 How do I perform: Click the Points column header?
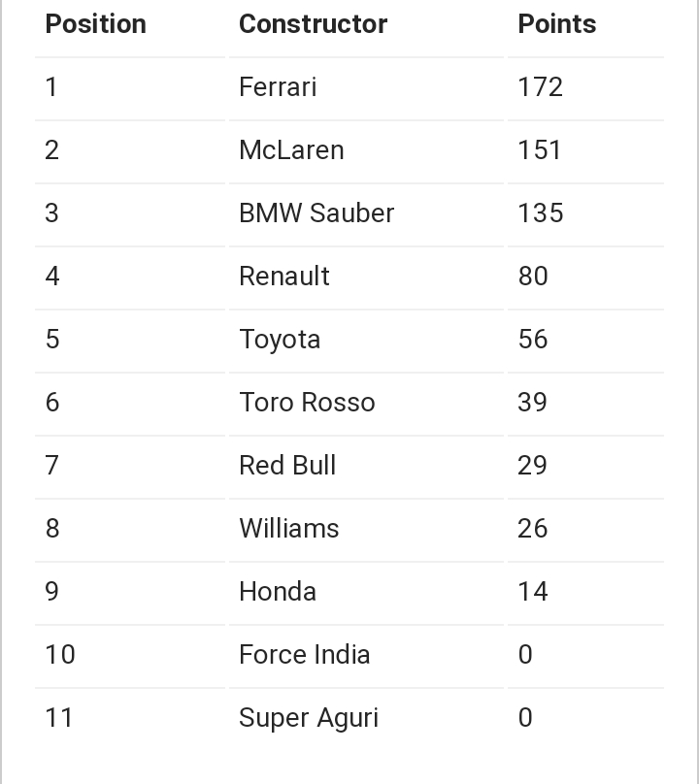coord(557,24)
